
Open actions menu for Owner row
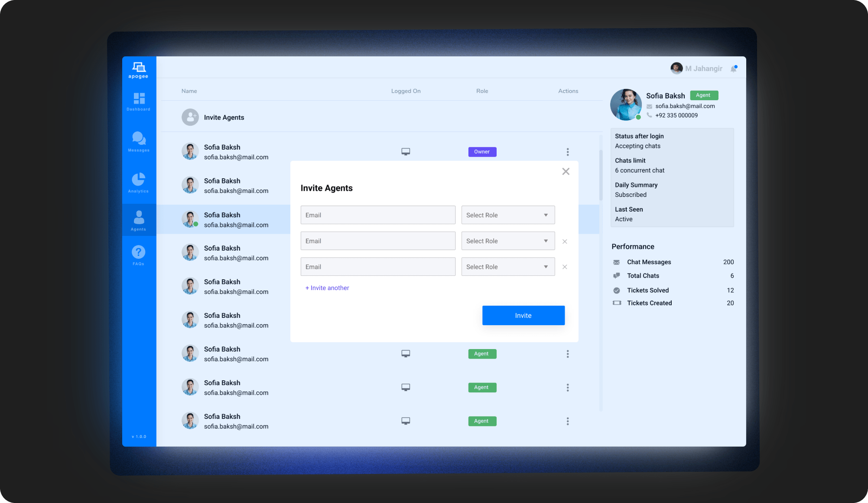click(567, 152)
